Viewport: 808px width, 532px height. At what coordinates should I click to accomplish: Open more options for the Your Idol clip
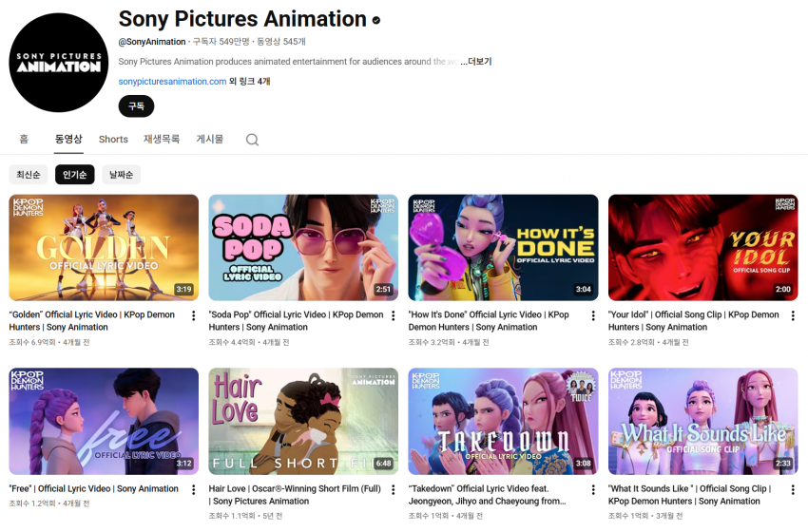click(x=793, y=315)
